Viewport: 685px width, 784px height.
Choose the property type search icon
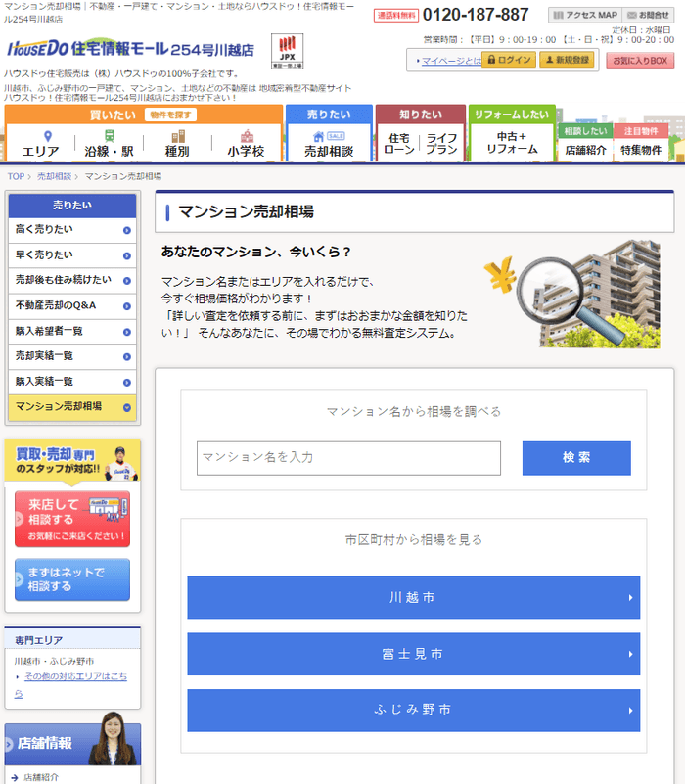point(178,143)
